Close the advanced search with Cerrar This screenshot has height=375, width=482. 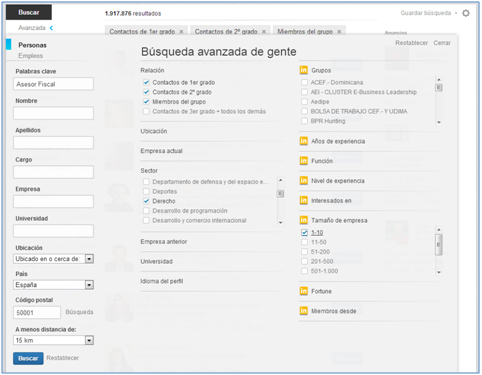tap(442, 43)
